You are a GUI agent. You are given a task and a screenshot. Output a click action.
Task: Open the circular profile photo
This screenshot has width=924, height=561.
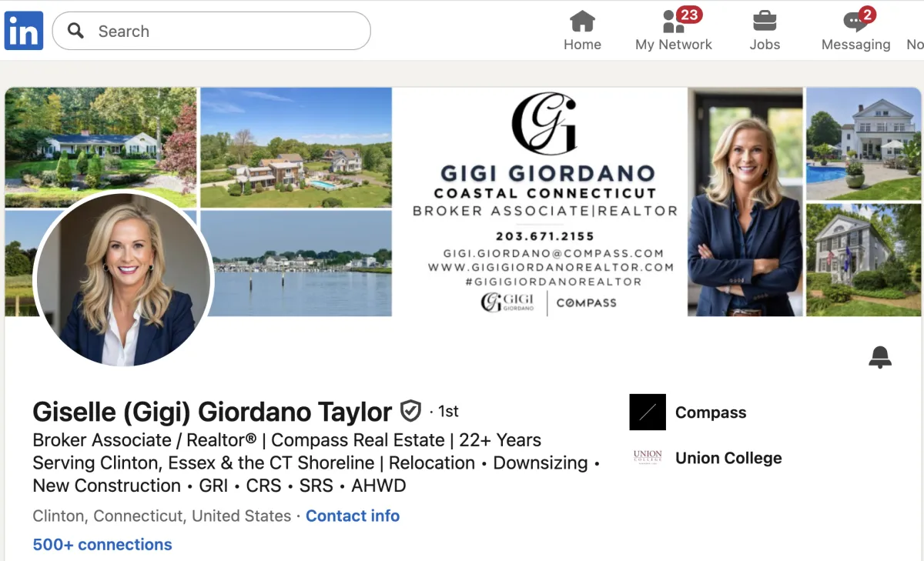pyautogui.click(x=124, y=279)
